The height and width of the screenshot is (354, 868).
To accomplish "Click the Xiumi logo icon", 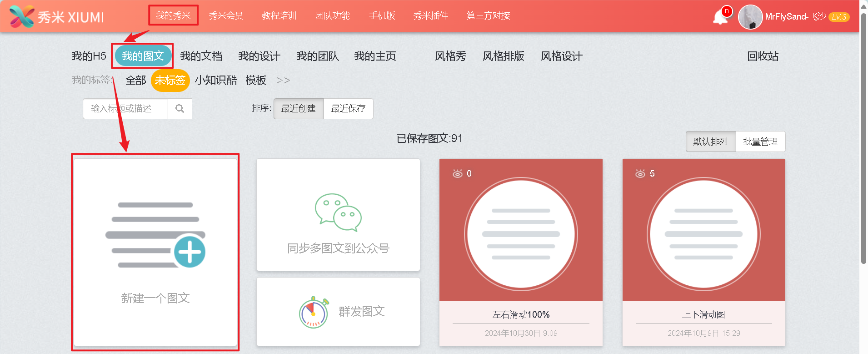I will (x=22, y=16).
